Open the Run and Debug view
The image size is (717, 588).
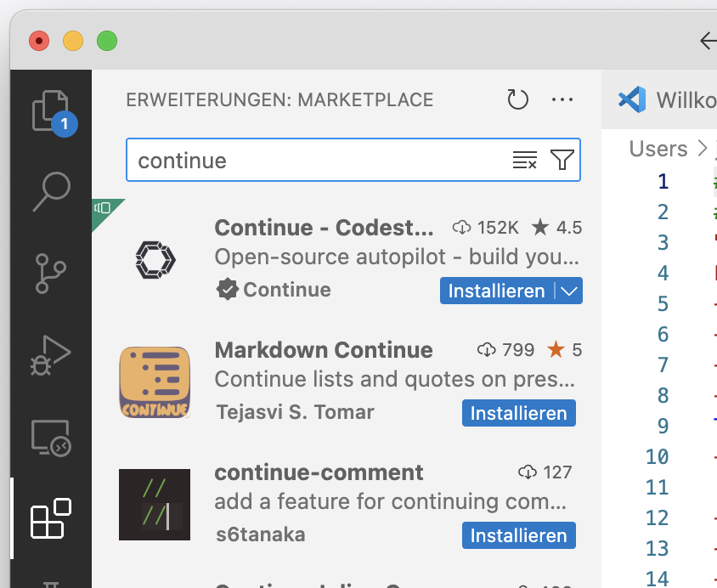point(51,355)
